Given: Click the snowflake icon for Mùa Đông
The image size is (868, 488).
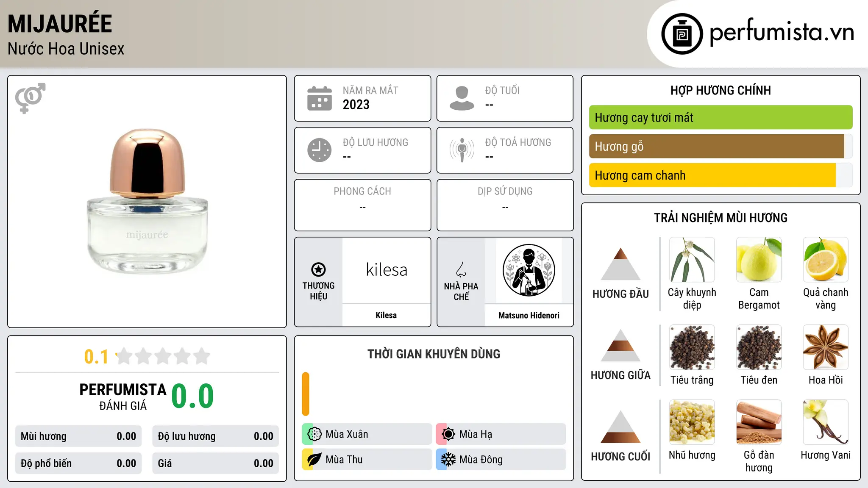Looking at the screenshot, I should coord(448,460).
